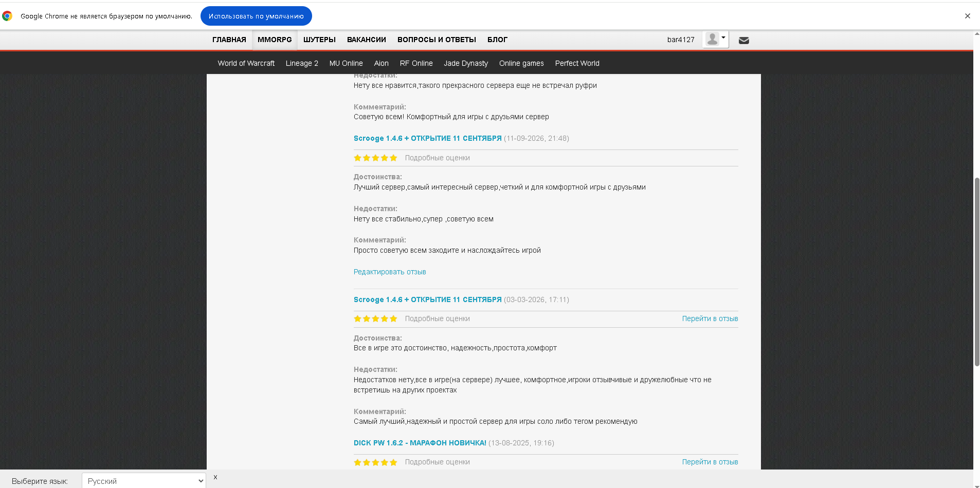This screenshot has width=980, height=488.
Task: Open the БЛОГ menu item
Action: (x=497, y=40)
